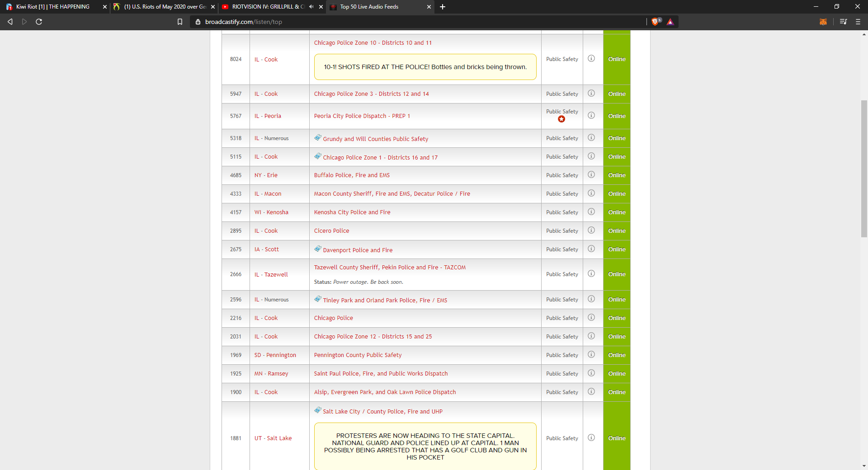Close the Kiwi Riot tab
Viewport: 868px width, 470px height.
tap(105, 7)
